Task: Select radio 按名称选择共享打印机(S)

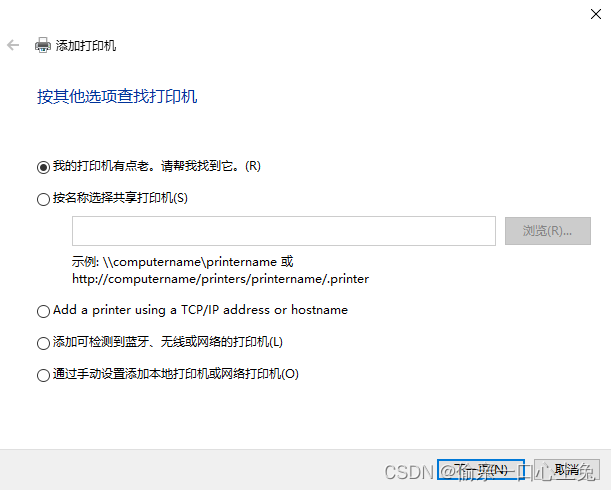Action: [43, 199]
